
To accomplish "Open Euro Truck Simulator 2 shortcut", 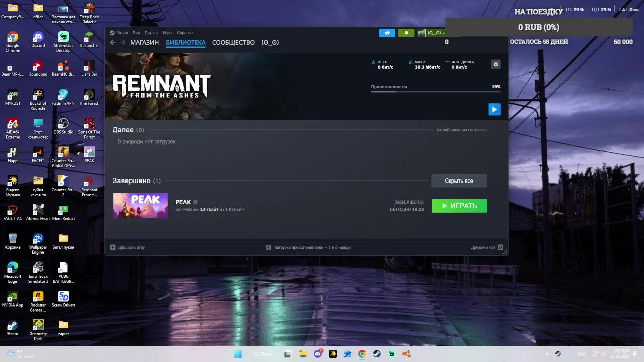I will click(38, 273).
